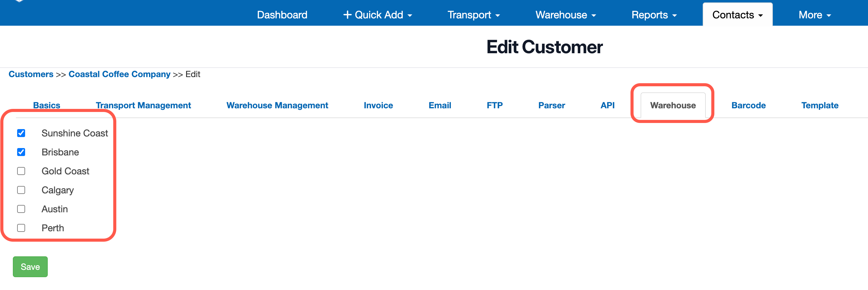Uncheck the Sunshine Coast warehouse
The height and width of the screenshot is (290, 868).
tap(21, 133)
